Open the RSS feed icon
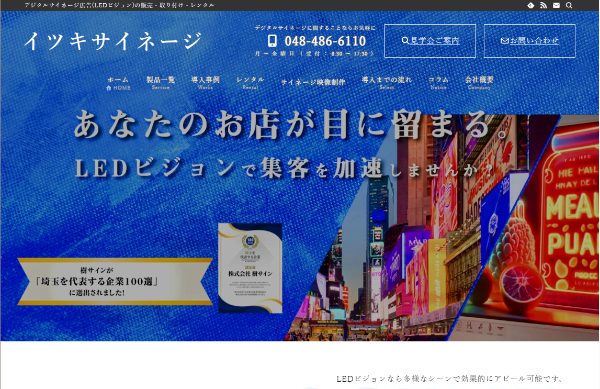This screenshot has height=389, width=600. click(x=543, y=5)
